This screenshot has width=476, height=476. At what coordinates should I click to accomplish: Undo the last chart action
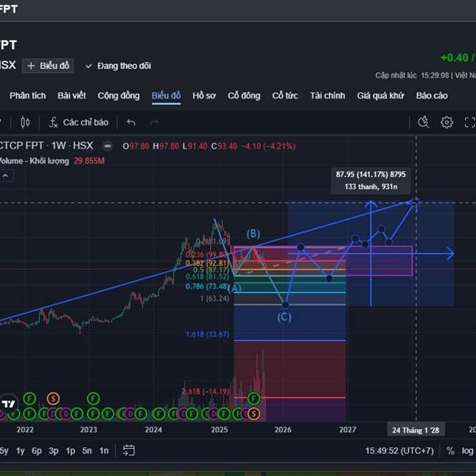(131, 123)
